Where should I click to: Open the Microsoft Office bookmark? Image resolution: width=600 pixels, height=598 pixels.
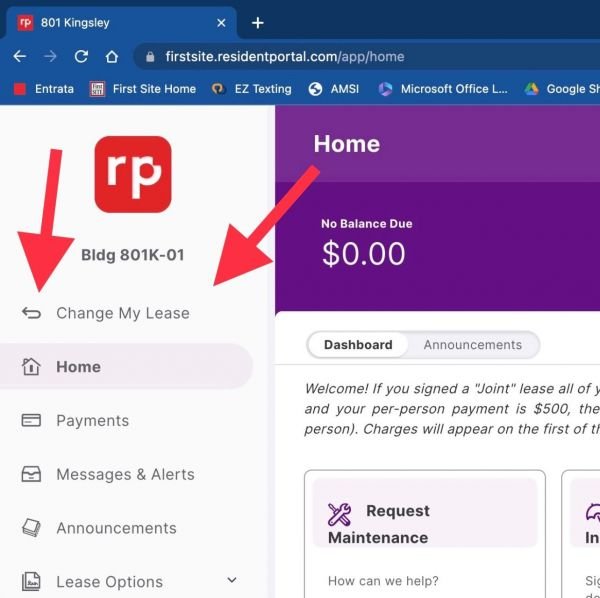click(x=443, y=89)
